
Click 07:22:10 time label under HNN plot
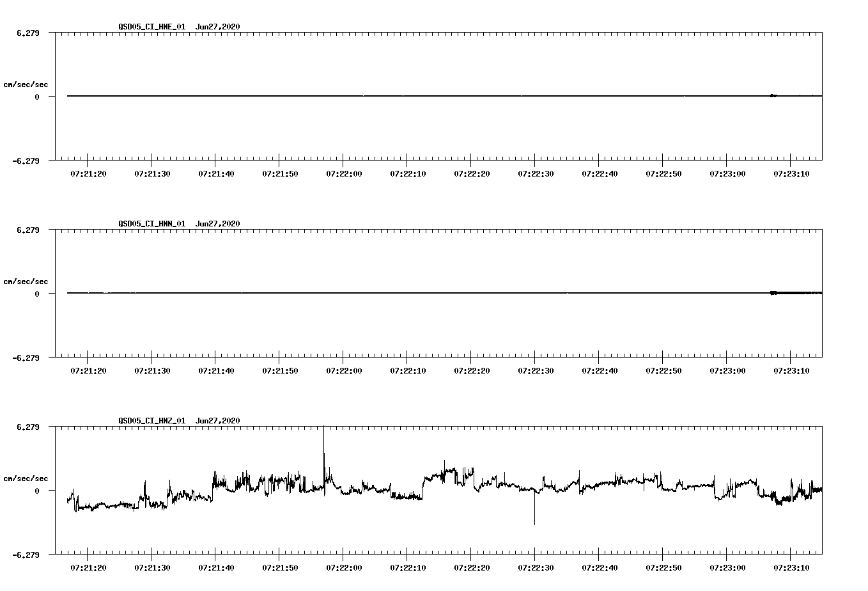point(408,370)
